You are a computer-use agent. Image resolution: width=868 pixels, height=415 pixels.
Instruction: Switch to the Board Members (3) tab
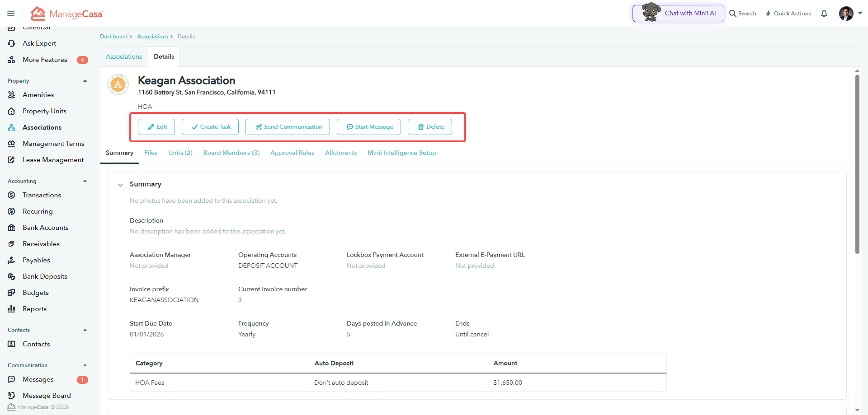click(231, 153)
